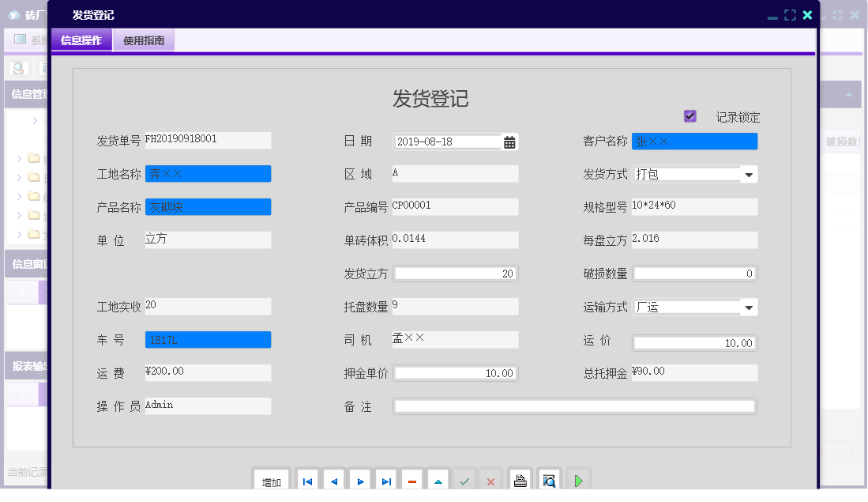Click inside the 备注 input field
Screen dimensions: 868x502
(574, 406)
